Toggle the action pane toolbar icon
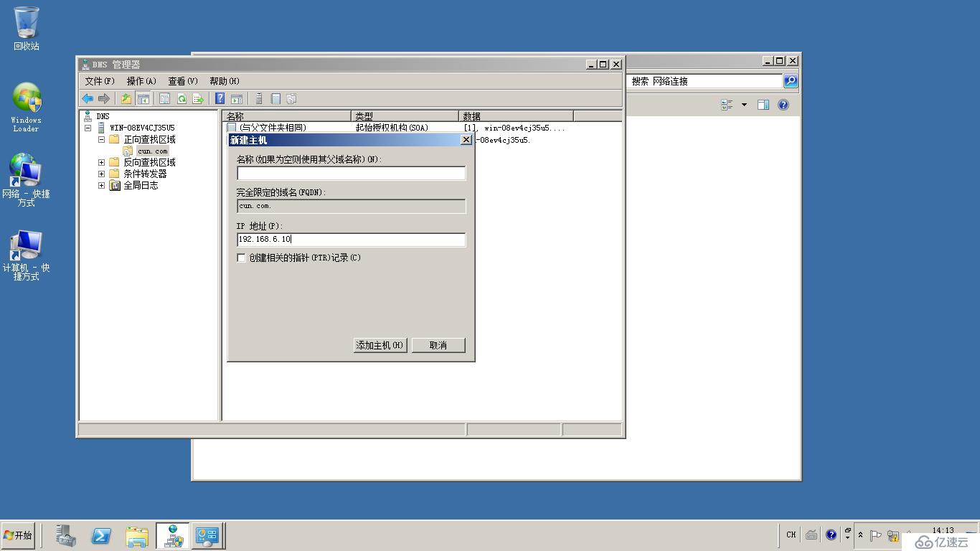 pos(237,99)
